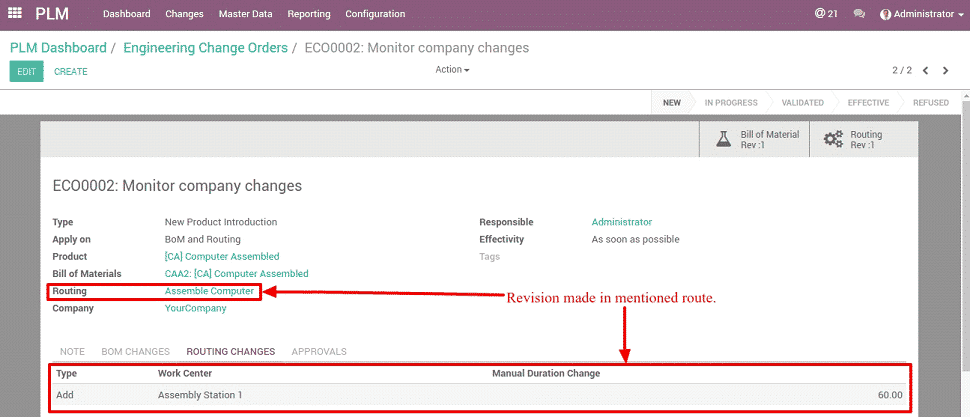The width and height of the screenshot is (970, 417).
Task: Switch to the Approvals tab
Action: tap(319, 352)
